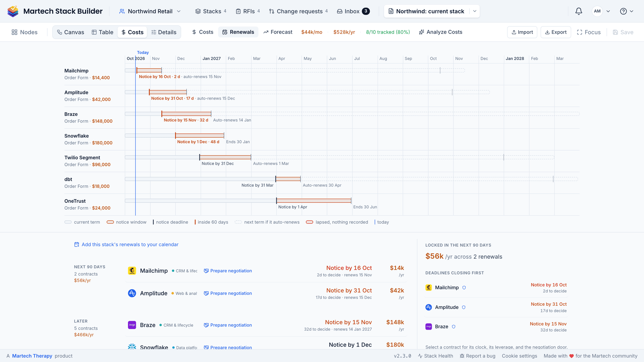644x362 pixels.
Task: Add this stack's renewals to your calendar
Action: pos(126,244)
